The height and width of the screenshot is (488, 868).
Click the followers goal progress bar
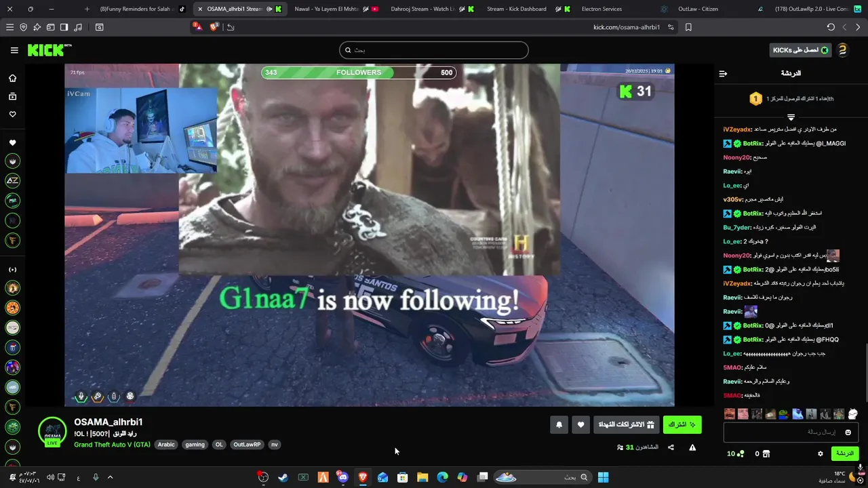(x=359, y=73)
